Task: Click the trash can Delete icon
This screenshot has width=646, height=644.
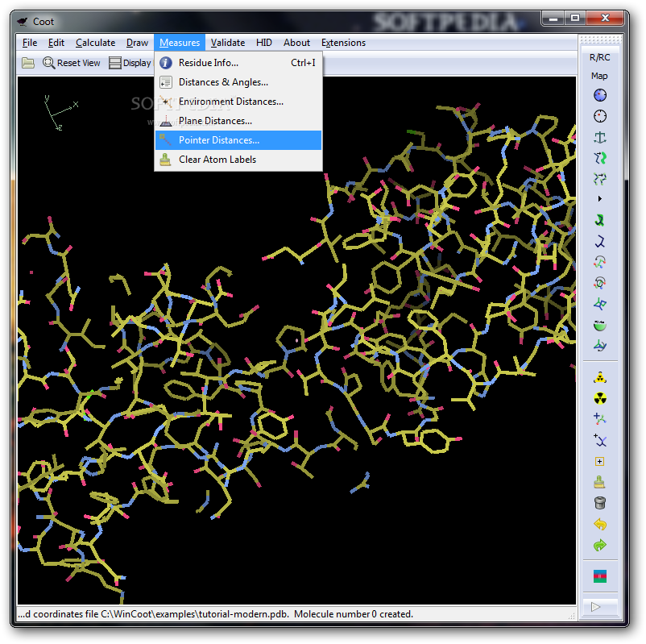Action: click(x=600, y=503)
